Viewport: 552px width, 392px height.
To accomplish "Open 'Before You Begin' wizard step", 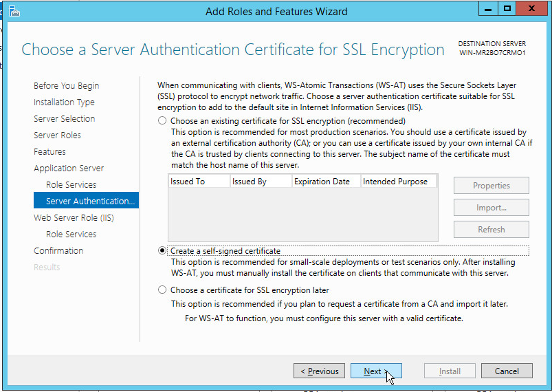I will point(66,86).
